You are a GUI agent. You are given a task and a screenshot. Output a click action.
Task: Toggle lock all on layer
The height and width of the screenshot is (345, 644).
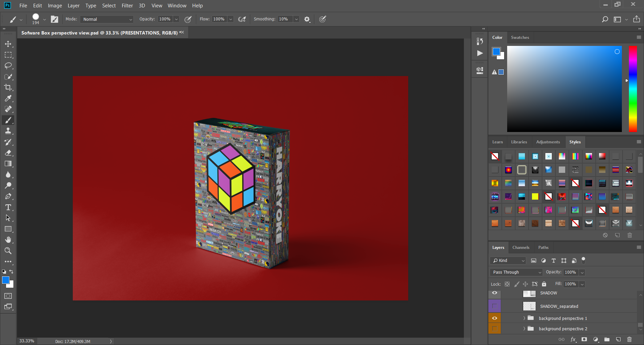(x=544, y=284)
